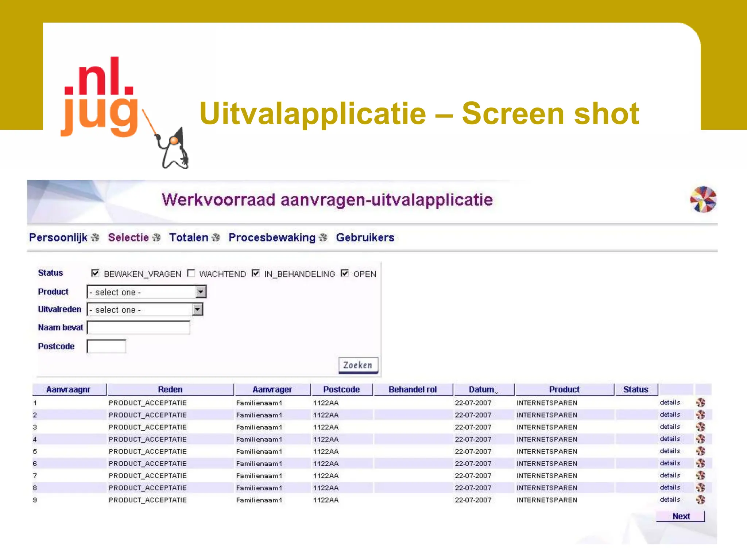The height and width of the screenshot is (560, 747).
Task: Check the WACHTEND status checkbox
Action: [x=191, y=273]
